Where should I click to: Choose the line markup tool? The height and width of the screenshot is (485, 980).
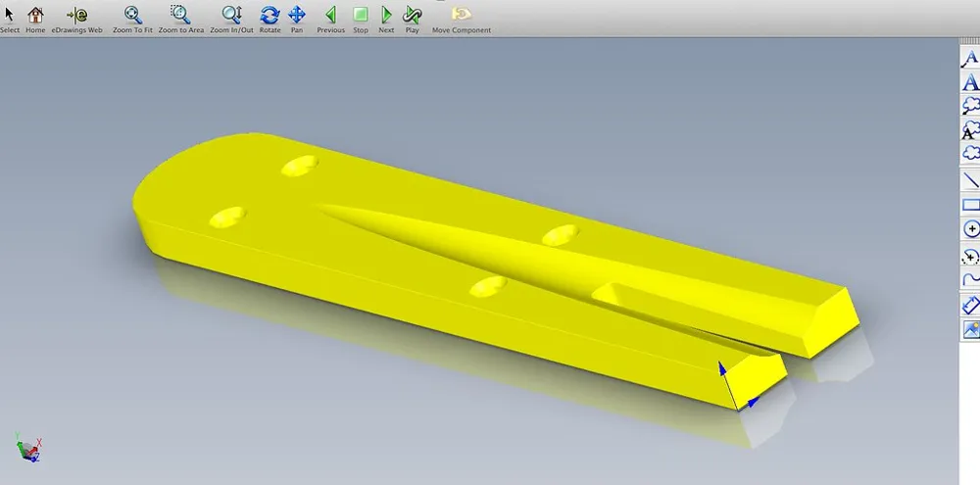click(x=970, y=180)
